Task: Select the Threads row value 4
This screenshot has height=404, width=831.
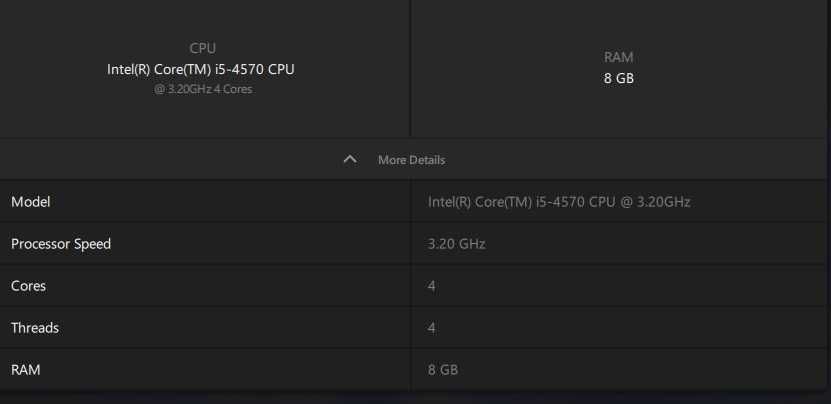Action: [432, 328]
